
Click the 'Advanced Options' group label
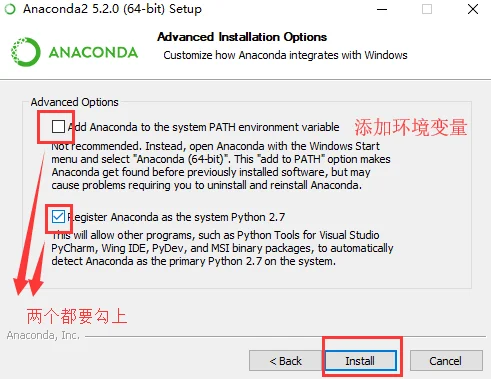click(75, 102)
